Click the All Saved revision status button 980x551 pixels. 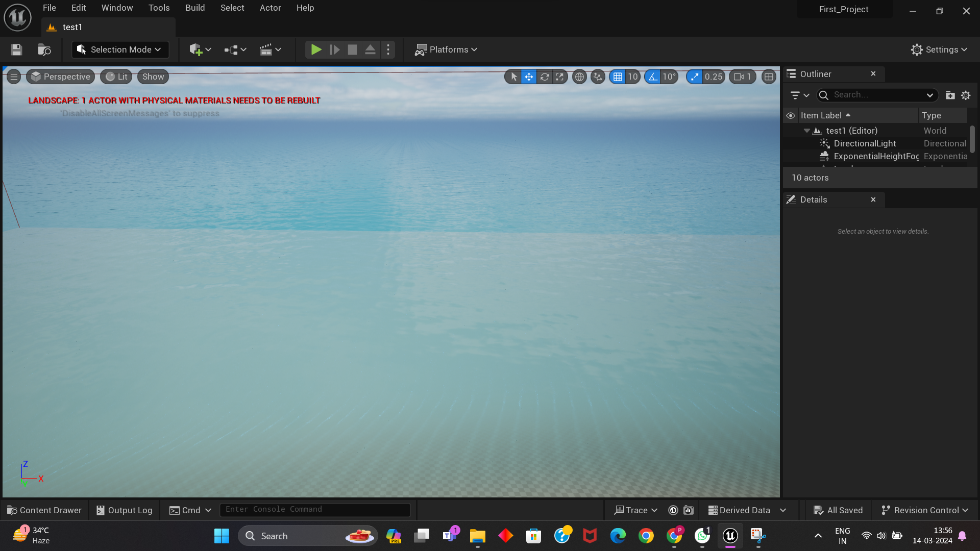(838, 510)
